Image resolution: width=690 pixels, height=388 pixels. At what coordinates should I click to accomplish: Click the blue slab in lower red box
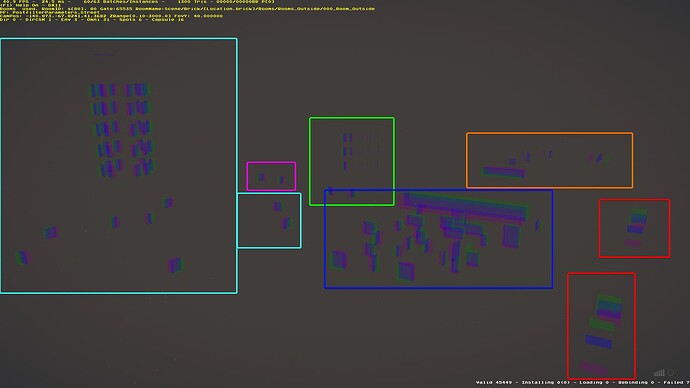598,341
